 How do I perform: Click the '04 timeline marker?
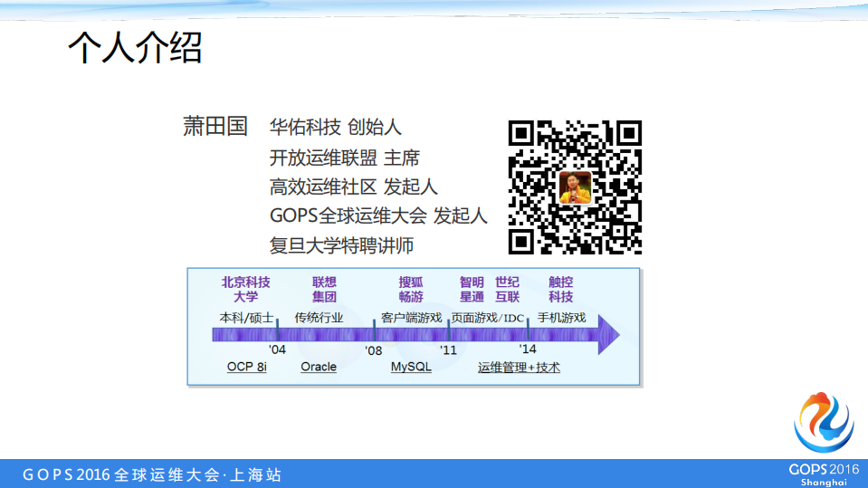[x=277, y=349]
